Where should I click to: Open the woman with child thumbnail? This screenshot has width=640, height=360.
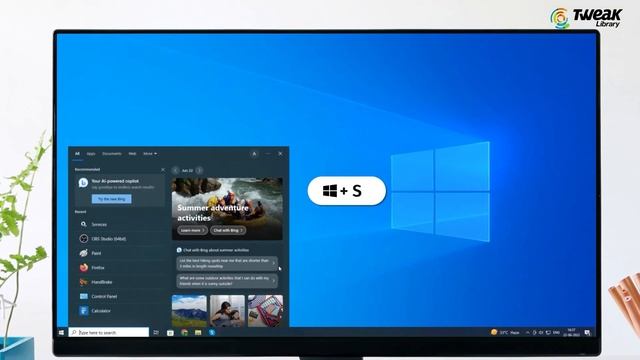coord(227,311)
